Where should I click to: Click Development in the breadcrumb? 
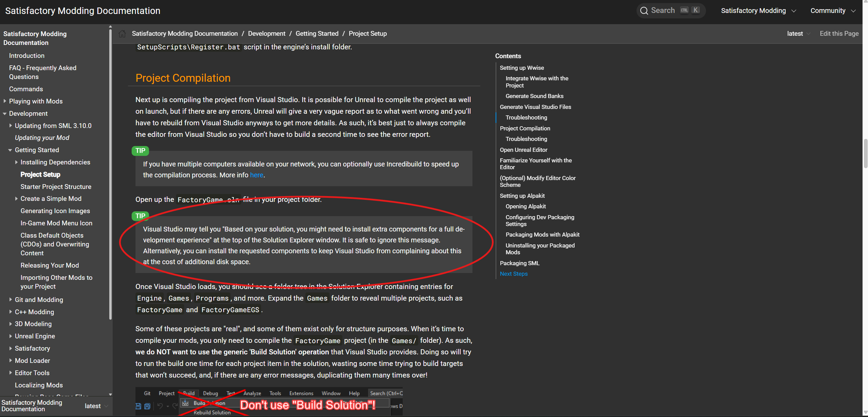[x=267, y=34]
